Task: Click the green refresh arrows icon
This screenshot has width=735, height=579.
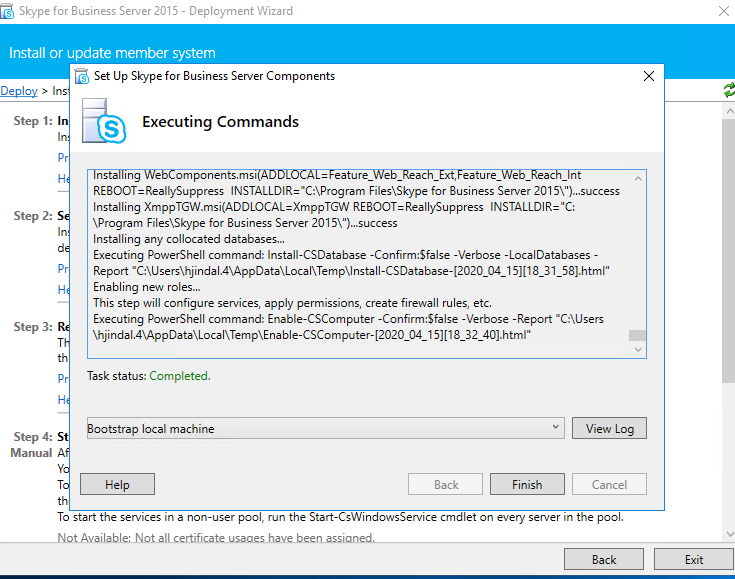Action: [x=729, y=90]
